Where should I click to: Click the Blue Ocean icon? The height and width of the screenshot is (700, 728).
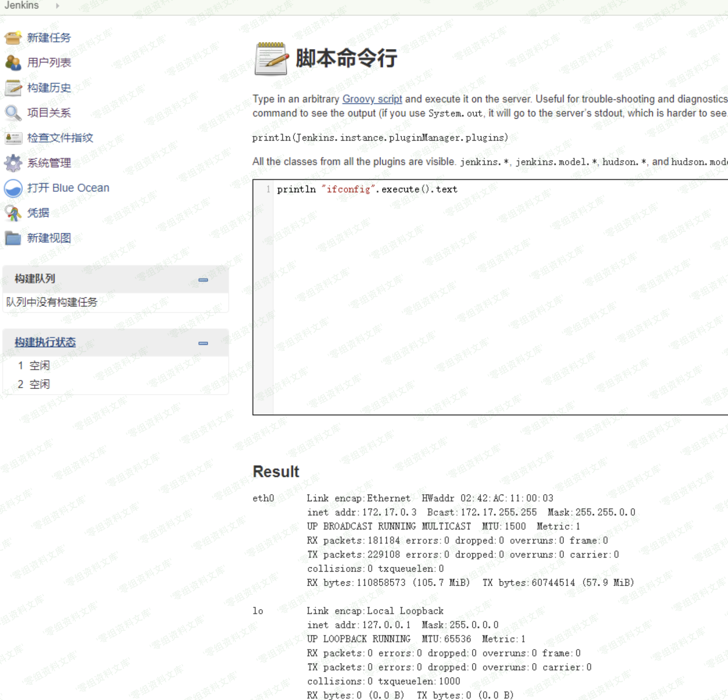13,188
